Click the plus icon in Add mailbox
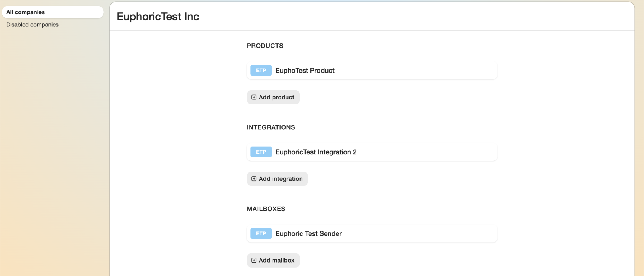This screenshot has width=644, height=276. 254,260
